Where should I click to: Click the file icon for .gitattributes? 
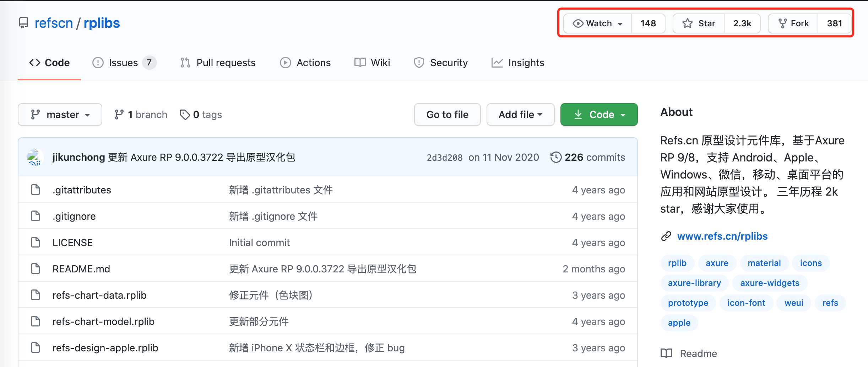point(36,190)
